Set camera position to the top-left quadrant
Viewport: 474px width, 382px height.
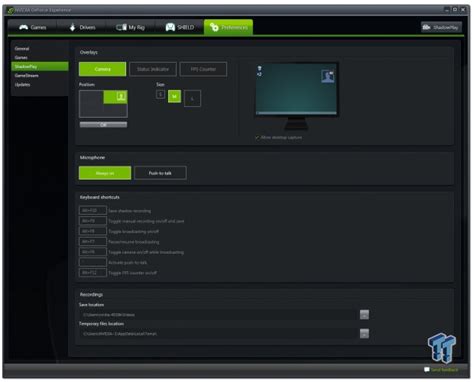coord(91,97)
